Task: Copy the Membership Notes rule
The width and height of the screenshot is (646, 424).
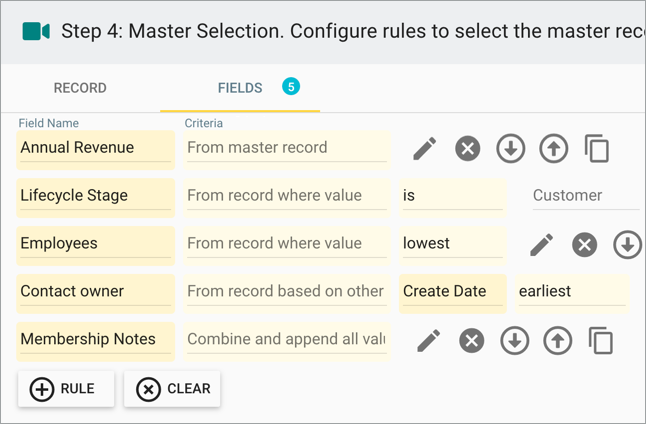Action: (x=601, y=341)
